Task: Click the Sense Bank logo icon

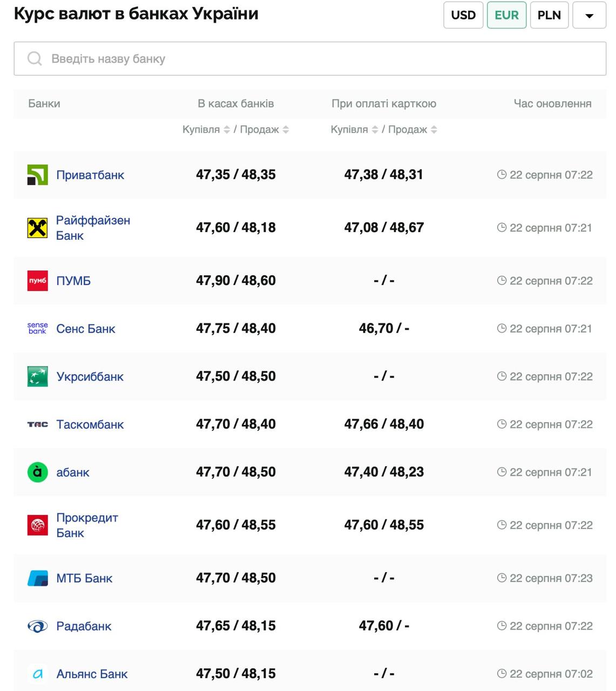Action: point(37,329)
